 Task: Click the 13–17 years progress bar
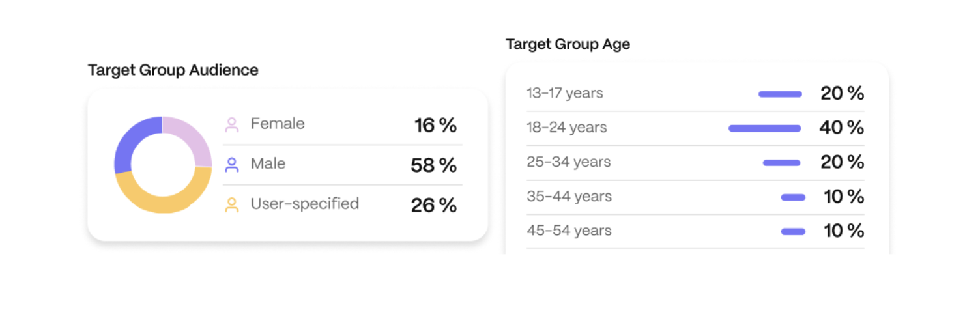[780, 94]
